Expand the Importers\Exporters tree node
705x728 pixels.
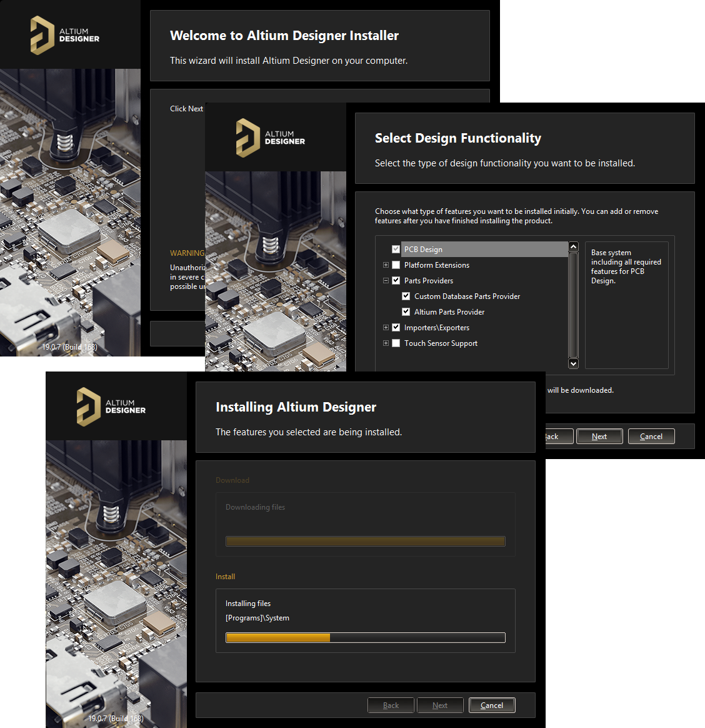point(386,328)
